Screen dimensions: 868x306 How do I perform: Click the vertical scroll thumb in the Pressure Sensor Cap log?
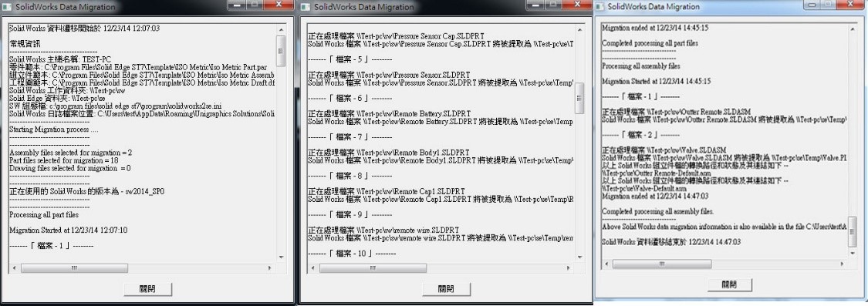point(579,98)
